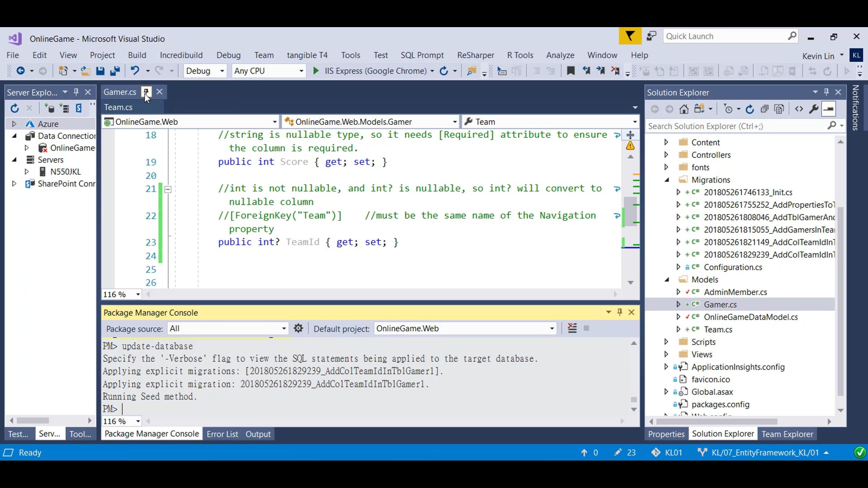Toggle auto-hide pin on Solution Explorer

(x=826, y=92)
